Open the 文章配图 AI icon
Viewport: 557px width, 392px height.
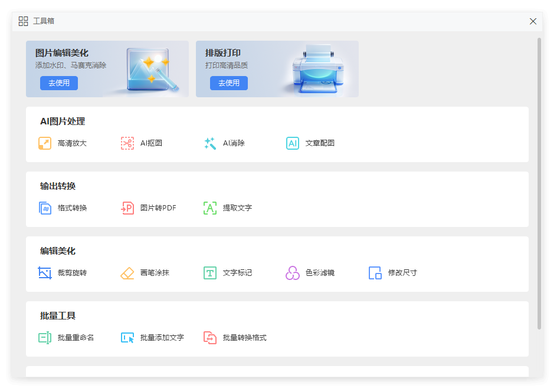(x=293, y=143)
